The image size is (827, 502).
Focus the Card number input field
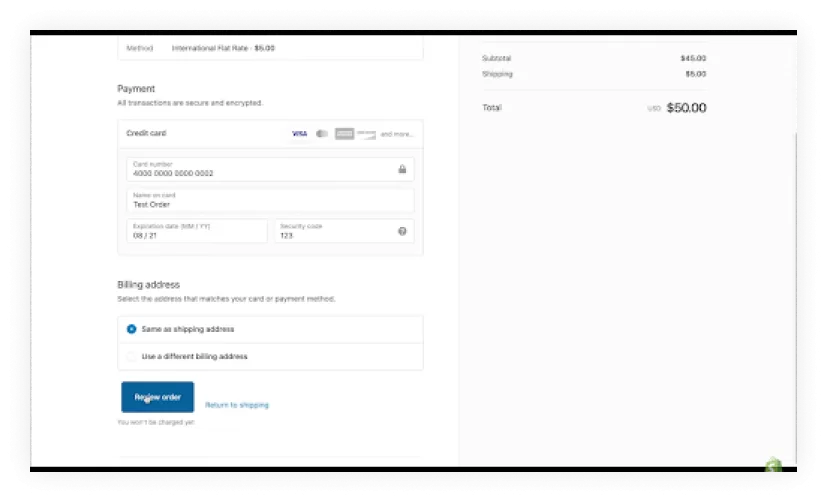[x=260, y=170]
